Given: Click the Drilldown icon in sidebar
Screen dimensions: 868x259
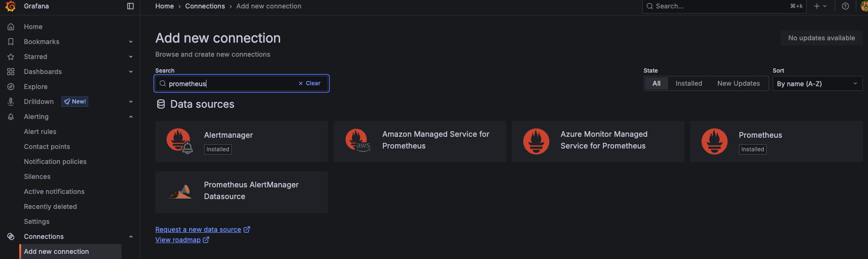Looking at the screenshot, I should 11,102.
